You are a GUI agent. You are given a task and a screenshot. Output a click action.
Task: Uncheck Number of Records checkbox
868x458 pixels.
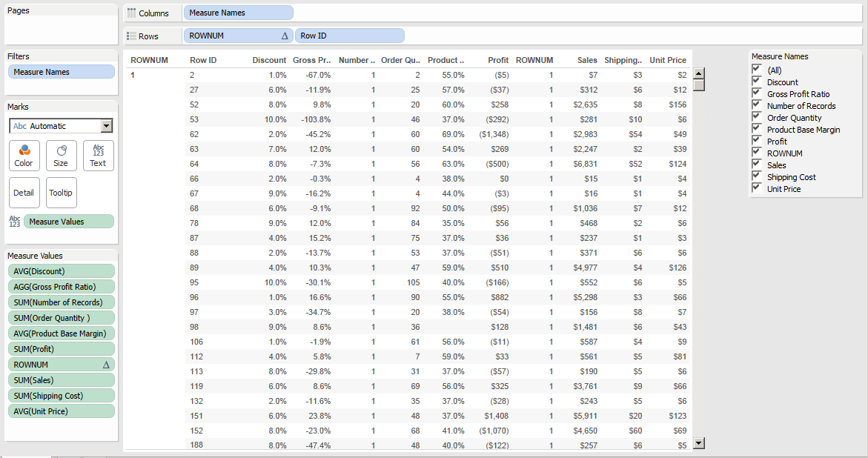tap(757, 105)
